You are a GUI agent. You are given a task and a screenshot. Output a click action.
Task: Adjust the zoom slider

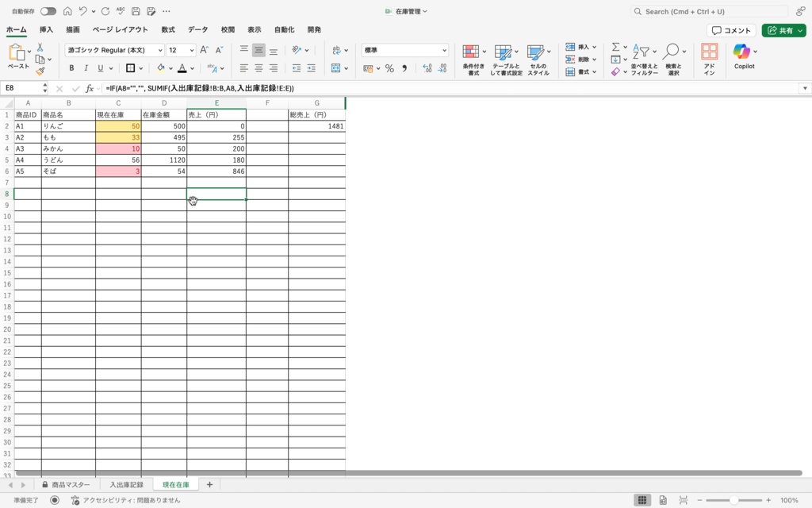coord(733,500)
